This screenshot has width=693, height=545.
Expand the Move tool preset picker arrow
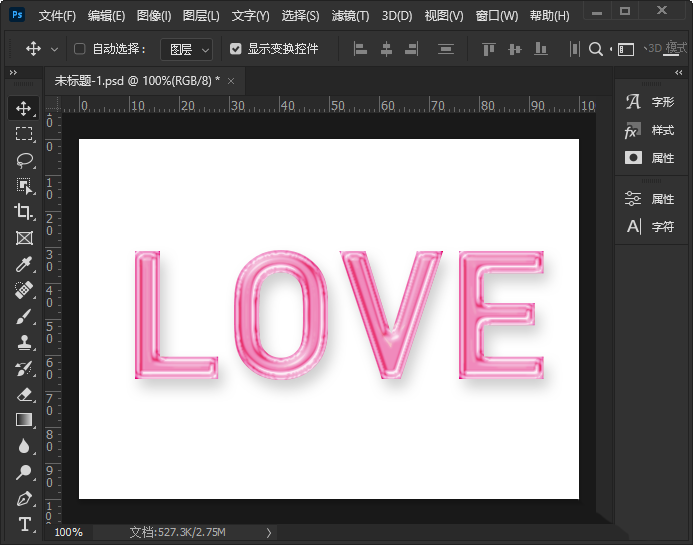click(54, 49)
